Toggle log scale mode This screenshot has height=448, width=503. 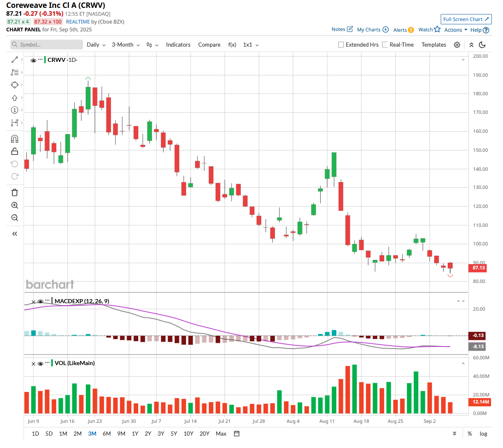click(x=483, y=434)
